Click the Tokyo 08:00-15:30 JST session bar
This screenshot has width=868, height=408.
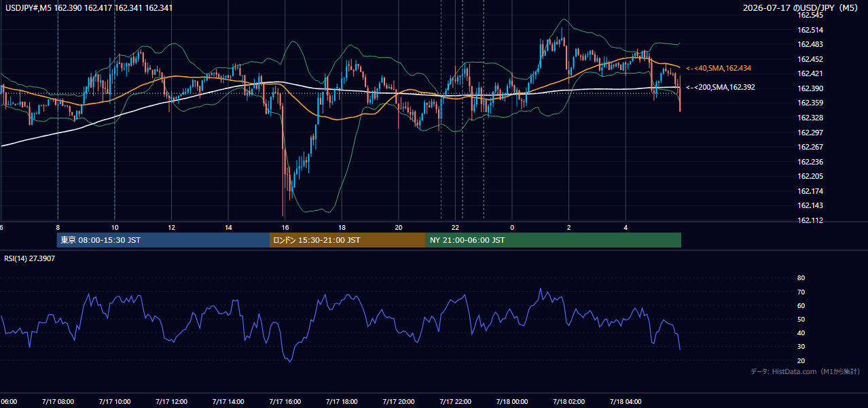(163, 240)
